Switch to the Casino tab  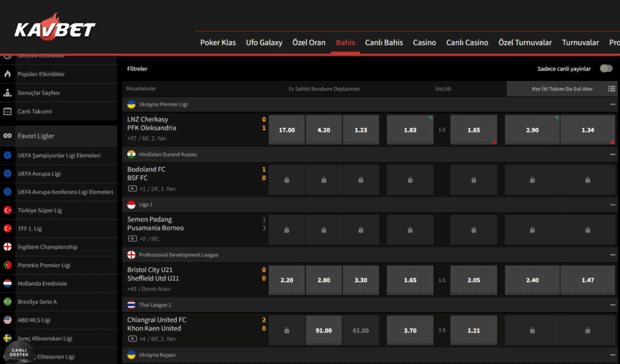coord(424,43)
